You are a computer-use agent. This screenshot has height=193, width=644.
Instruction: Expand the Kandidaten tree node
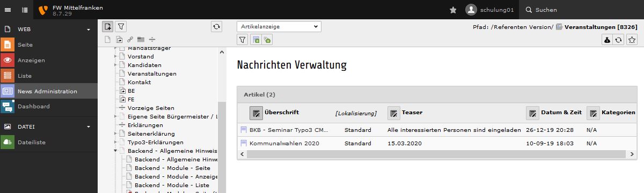click(x=115, y=65)
